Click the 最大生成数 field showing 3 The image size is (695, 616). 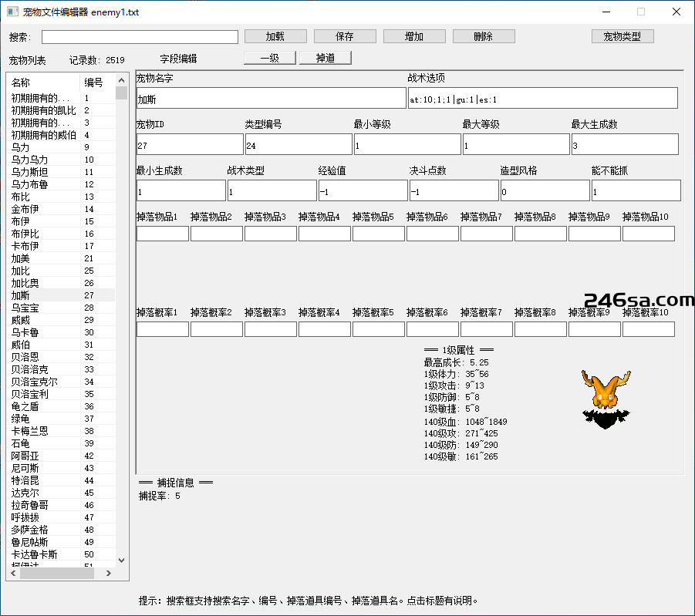[625, 144]
